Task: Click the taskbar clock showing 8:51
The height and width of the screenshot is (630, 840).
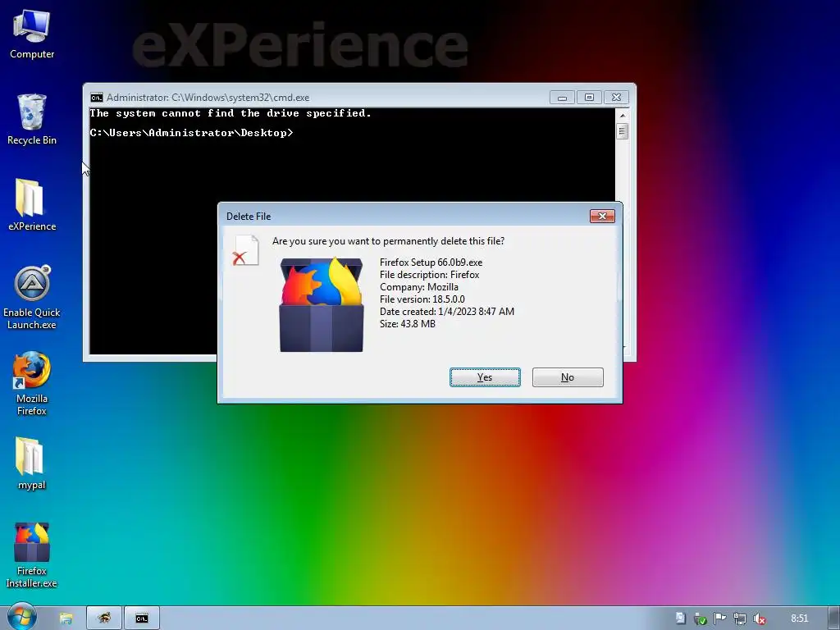Action: tap(799, 619)
